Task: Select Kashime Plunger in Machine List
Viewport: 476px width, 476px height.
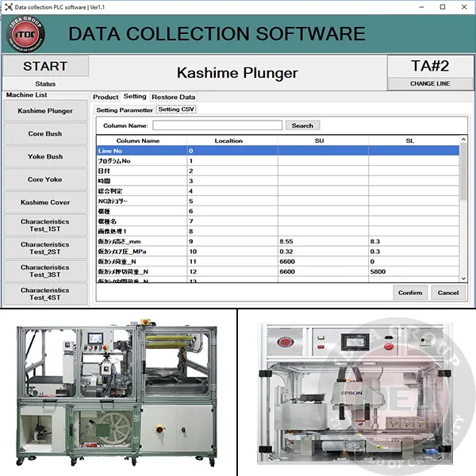Action: (x=45, y=111)
